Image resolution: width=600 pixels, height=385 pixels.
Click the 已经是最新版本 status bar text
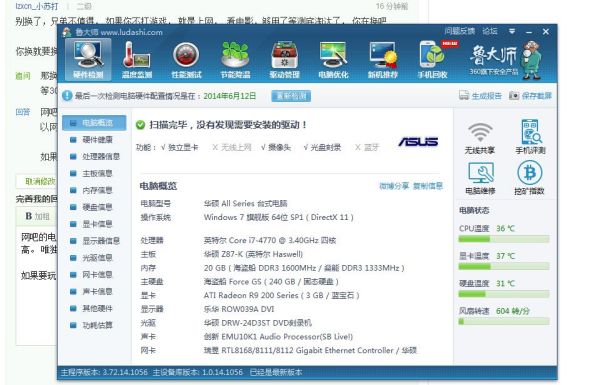[276, 372]
